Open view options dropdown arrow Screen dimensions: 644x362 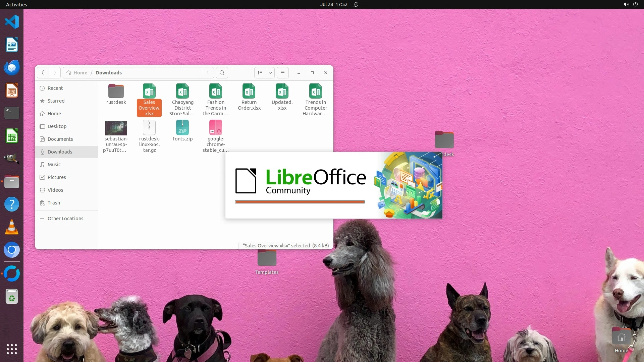coord(270,73)
